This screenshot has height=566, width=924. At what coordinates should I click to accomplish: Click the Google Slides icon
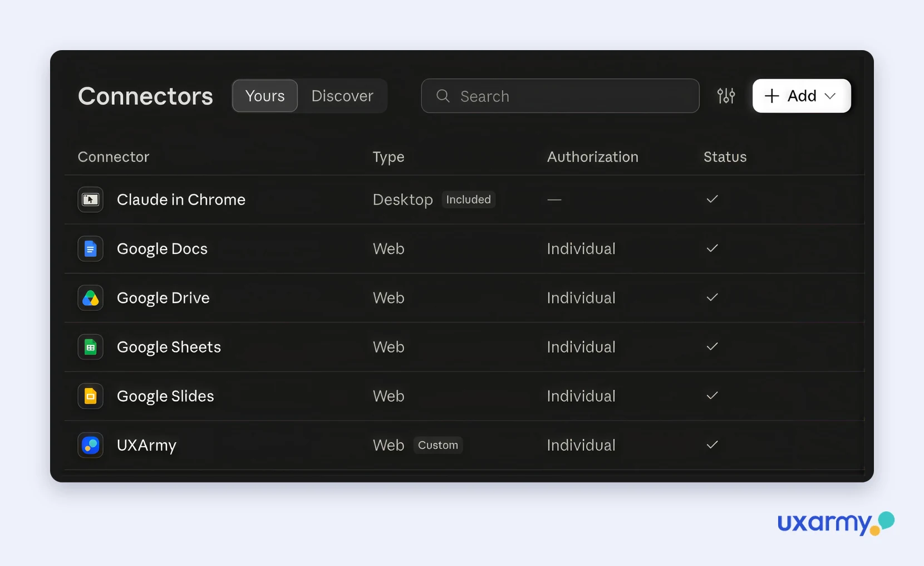tap(90, 396)
